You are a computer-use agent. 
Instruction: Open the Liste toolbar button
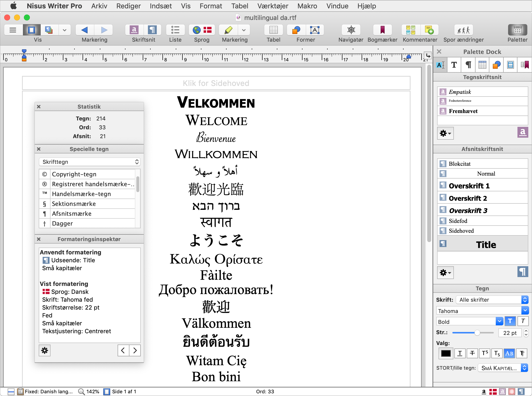(x=175, y=30)
